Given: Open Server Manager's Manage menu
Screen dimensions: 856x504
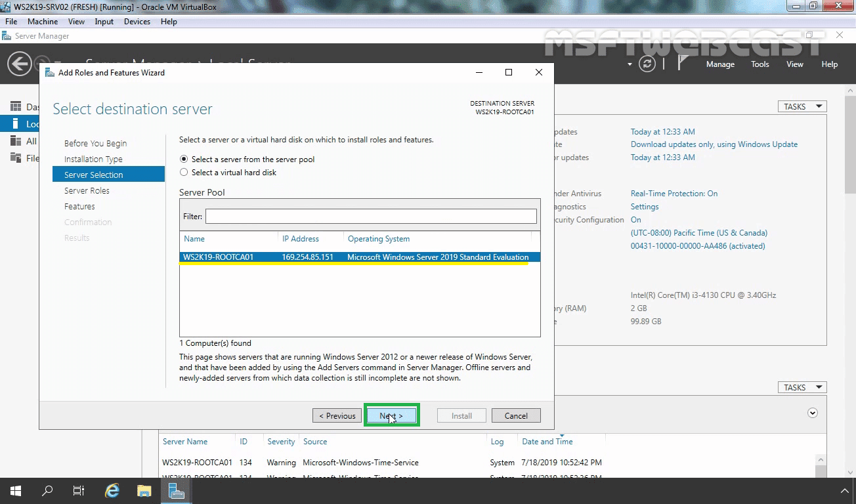Looking at the screenshot, I should 720,64.
